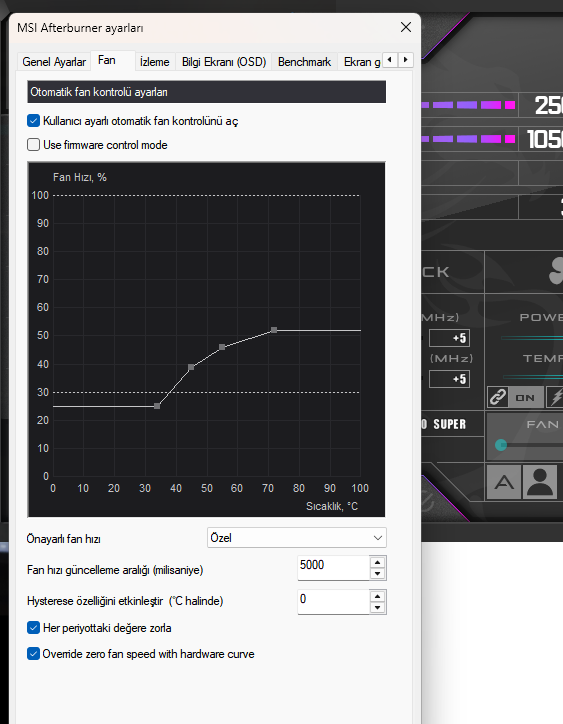This screenshot has height=724, width=563.
Task: Click the upper +5 MHz clock field
Action: coord(449,338)
